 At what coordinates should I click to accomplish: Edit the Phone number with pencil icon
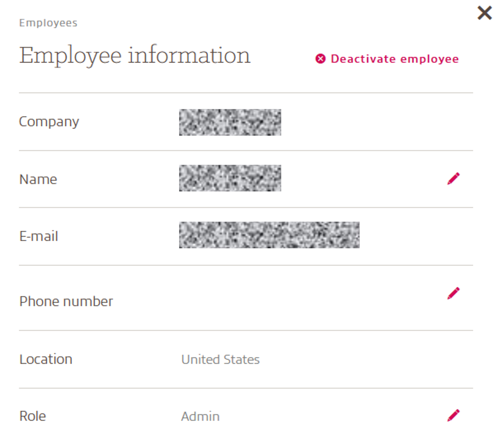pos(453,293)
